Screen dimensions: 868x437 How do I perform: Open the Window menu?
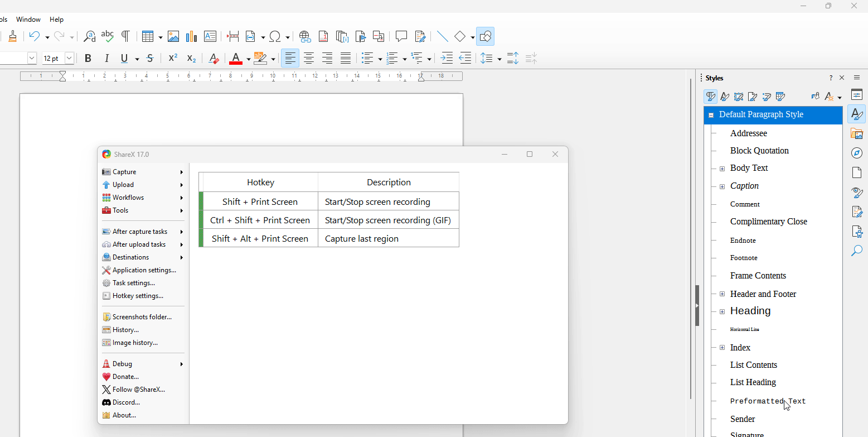tap(28, 19)
